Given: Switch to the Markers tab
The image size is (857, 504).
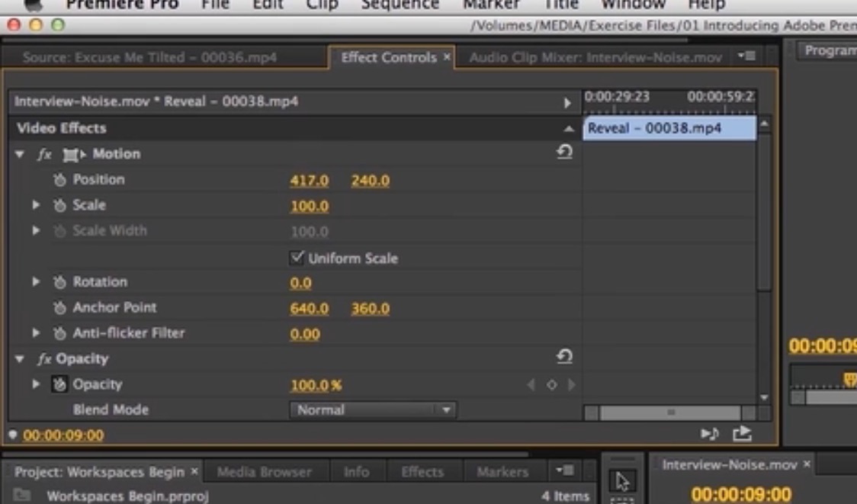Looking at the screenshot, I should tap(502, 472).
